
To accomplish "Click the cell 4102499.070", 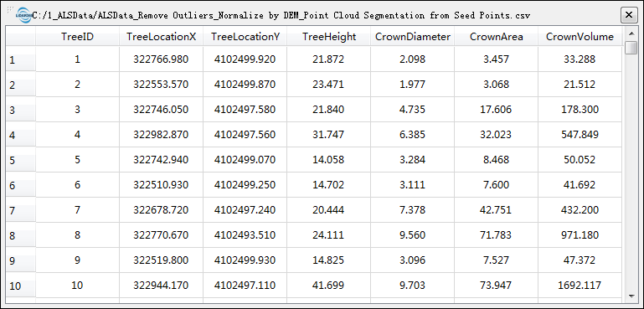I will tap(245, 159).
